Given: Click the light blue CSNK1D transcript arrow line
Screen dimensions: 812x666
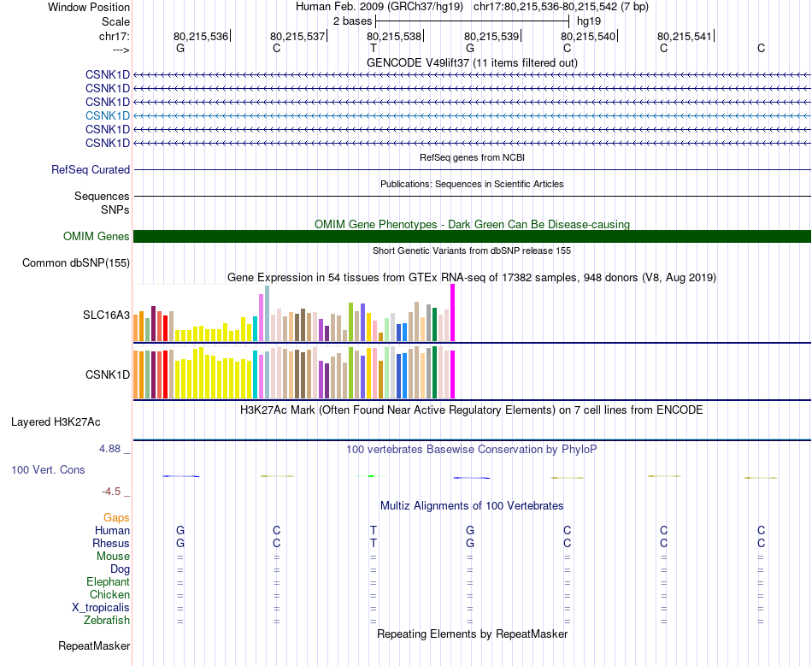Looking at the screenshot, I should pos(473,115).
